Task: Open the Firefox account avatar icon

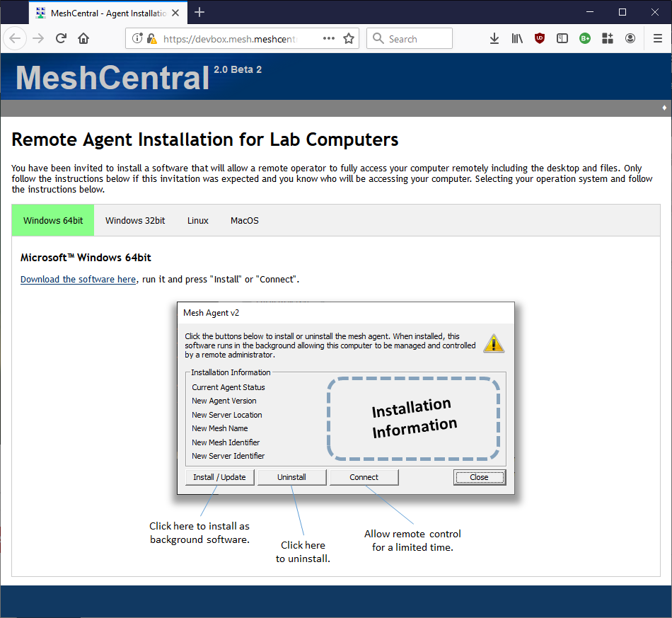Action: point(630,39)
